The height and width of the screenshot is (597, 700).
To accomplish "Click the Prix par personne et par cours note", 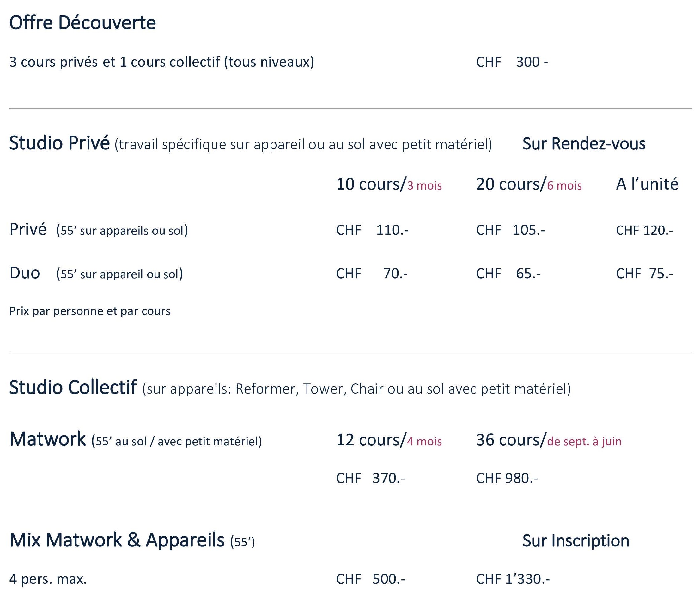I will pyautogui.click(x=90, y=311).
